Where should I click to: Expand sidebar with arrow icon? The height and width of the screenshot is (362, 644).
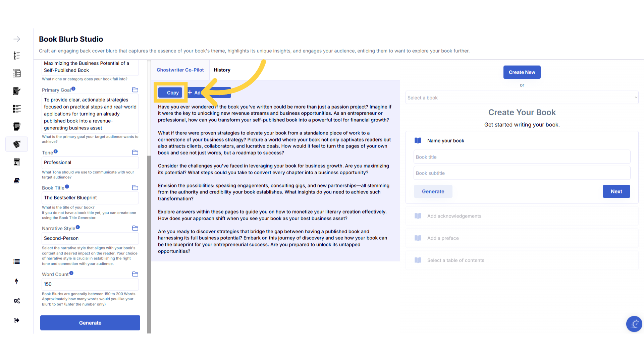[x=17, y=39]
